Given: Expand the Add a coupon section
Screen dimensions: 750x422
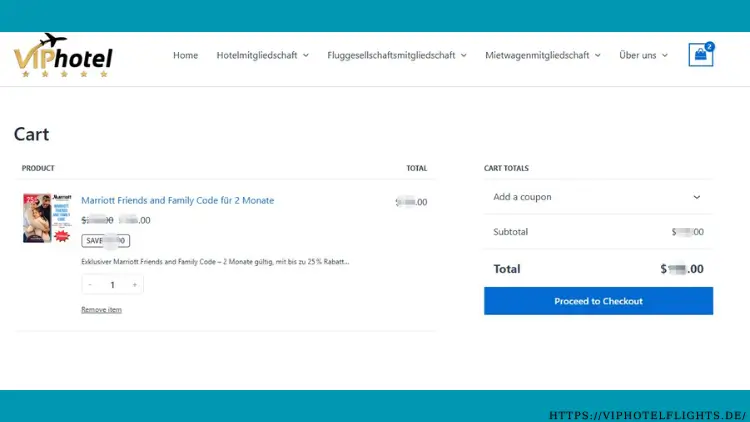Looking at the screenshot, I should pos(598,197).
